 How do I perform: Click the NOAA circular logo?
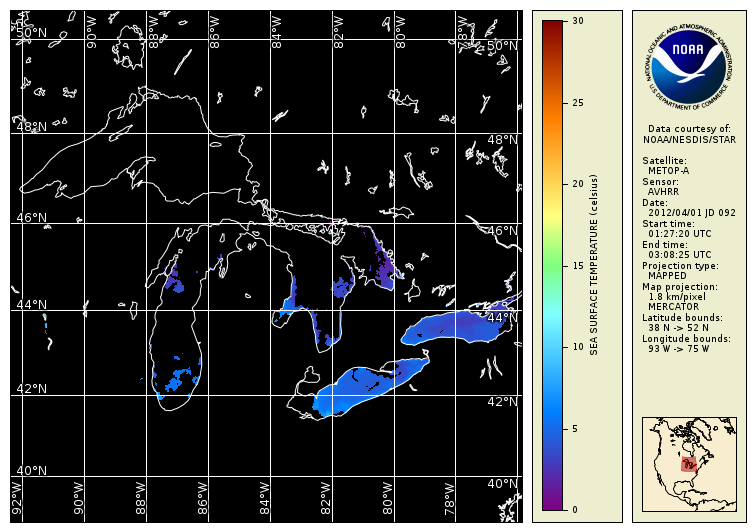tap(689, 68)
